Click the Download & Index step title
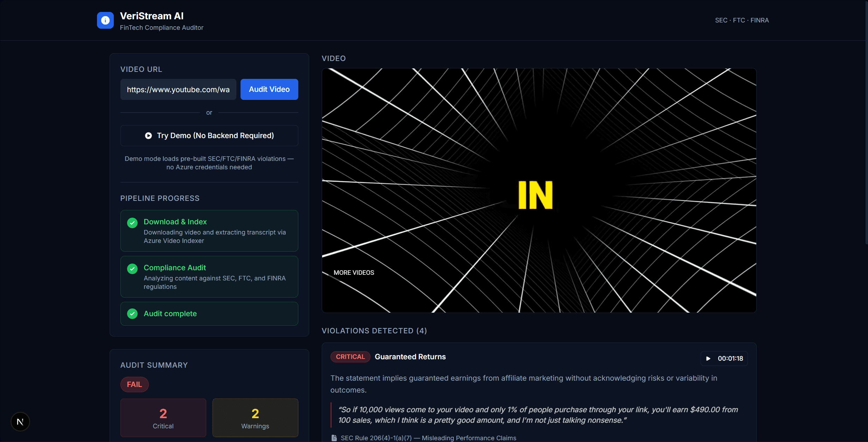Screen dimensions: 868x442 click(x=175, y=222)
